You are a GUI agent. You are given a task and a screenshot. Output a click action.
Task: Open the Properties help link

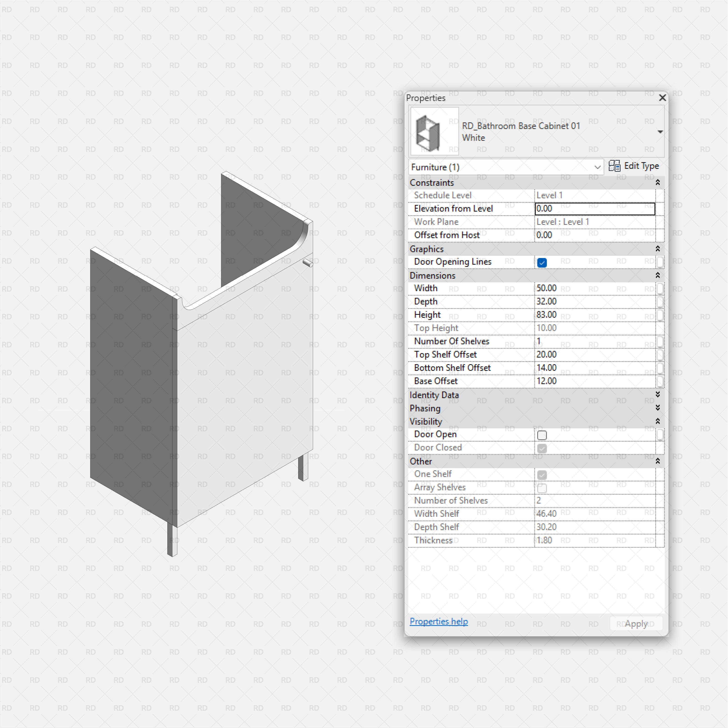(x=439, y=621)
